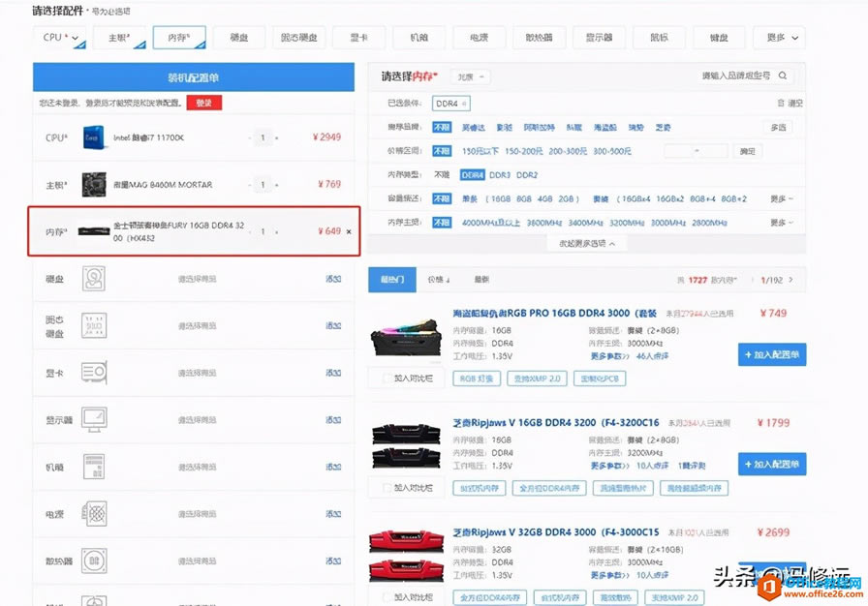The width and height of the screenshot is (868, 606).
Task: Select the DDR3 memory type filter
Action: click(500, 174)
